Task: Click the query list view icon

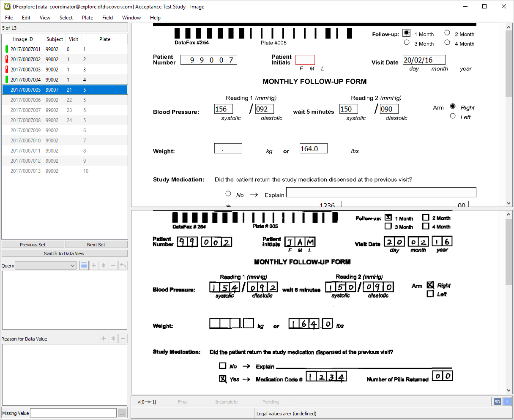Action: coord(84,266)
